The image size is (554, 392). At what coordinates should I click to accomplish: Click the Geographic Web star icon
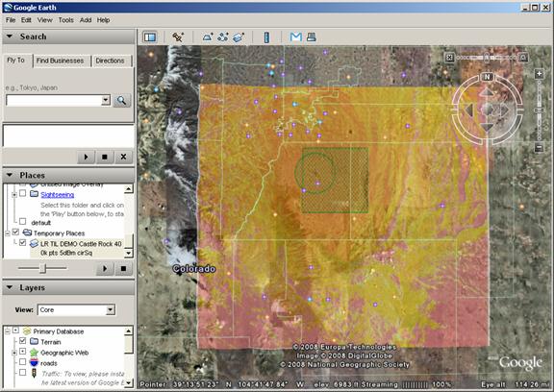[34, 353]
